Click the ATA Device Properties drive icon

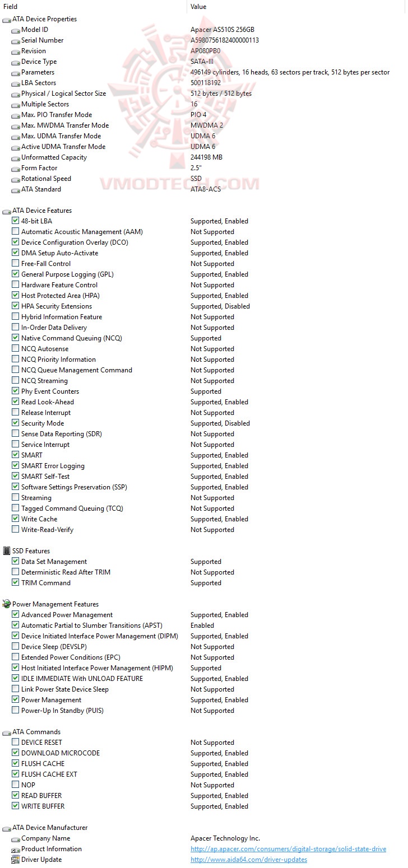click(x=7, y=19)
